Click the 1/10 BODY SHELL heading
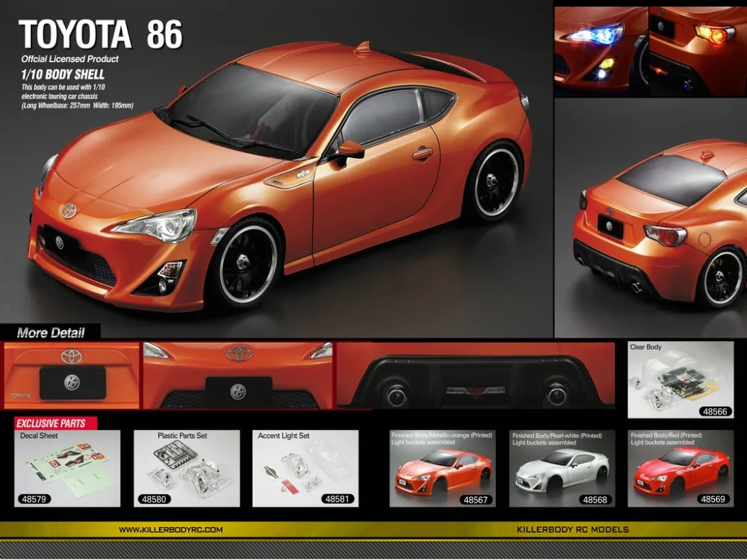 point(63,74)
